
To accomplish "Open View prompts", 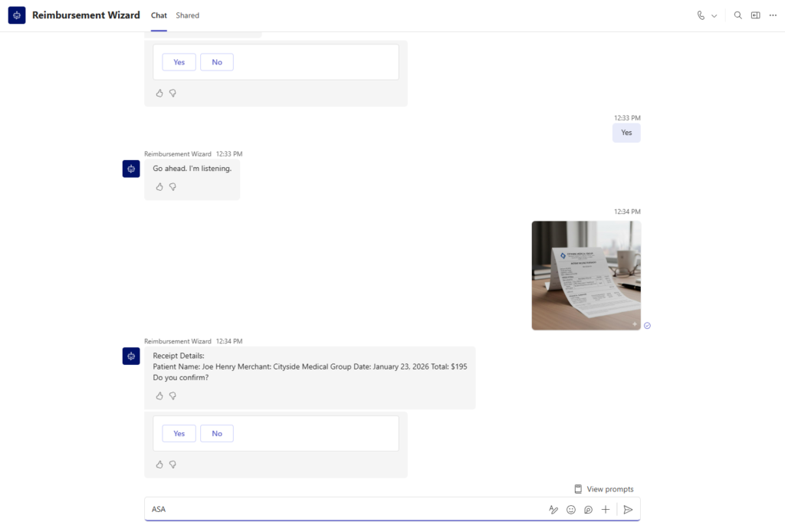I will (x=604, y=489).
